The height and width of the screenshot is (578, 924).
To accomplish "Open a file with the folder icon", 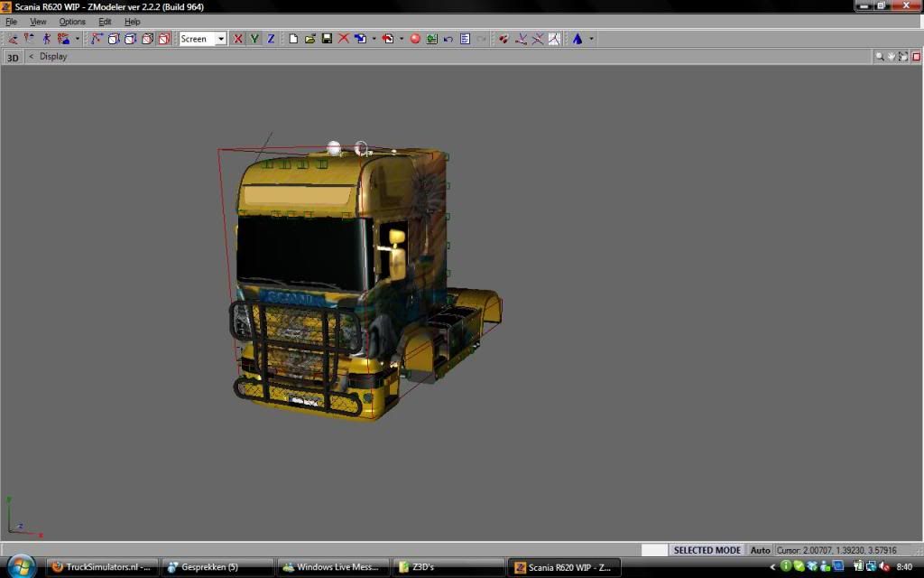I will (x=310, y=39).
